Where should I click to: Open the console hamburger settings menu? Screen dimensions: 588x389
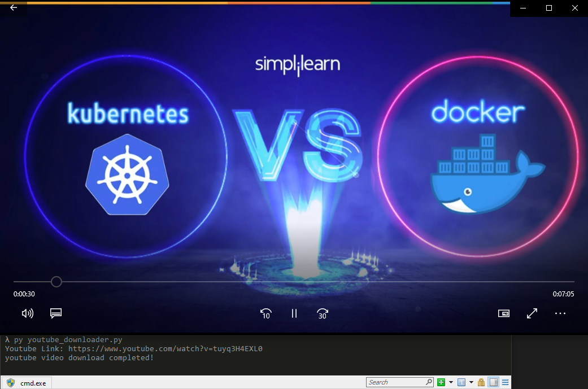(x=505, y=382)
